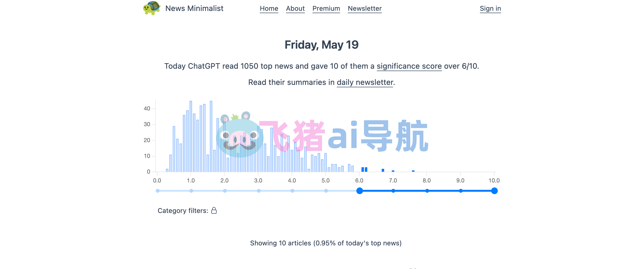This screenshot has width=644, height=269.
Task: Click the slider dot at 3.0
Action: (259, 191)
